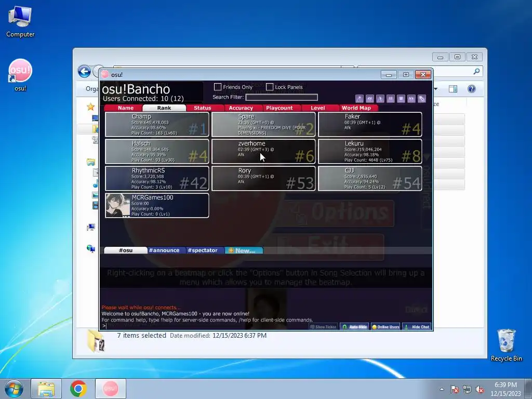
Task: Click the Computer desktop icon
Action: tap(20, 22)
